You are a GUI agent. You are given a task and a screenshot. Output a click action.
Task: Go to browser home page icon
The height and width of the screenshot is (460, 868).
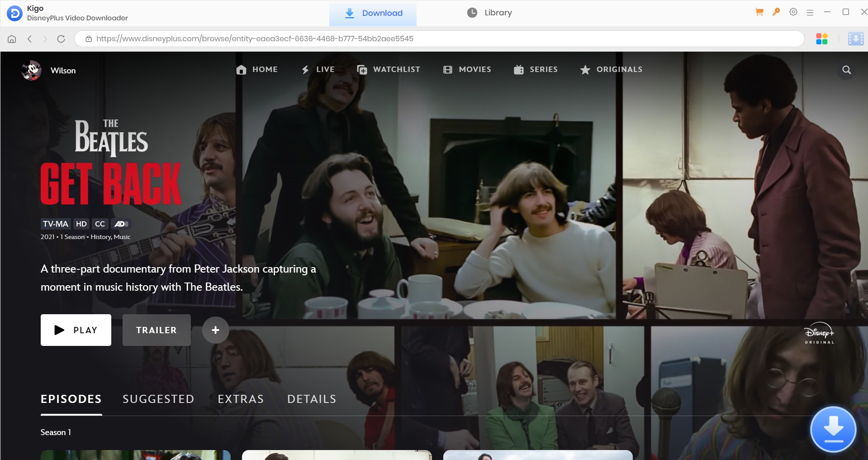pos(12,39)
